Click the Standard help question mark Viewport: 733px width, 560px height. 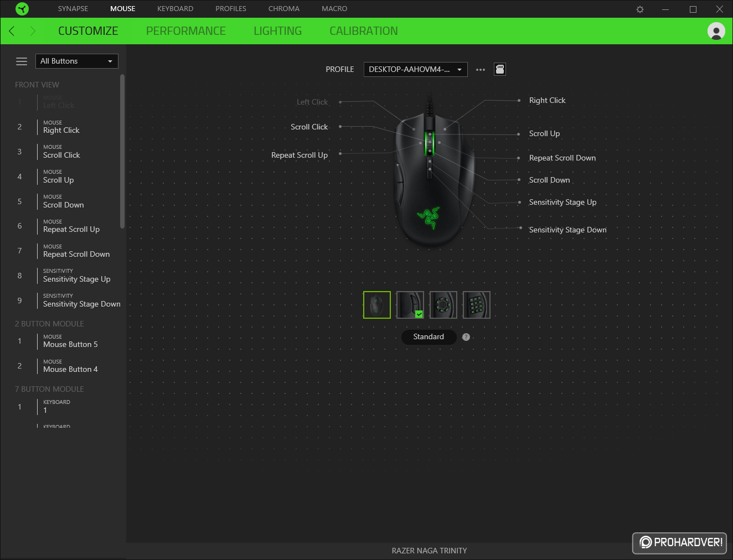pyautogui.click(x=466, y=337)
